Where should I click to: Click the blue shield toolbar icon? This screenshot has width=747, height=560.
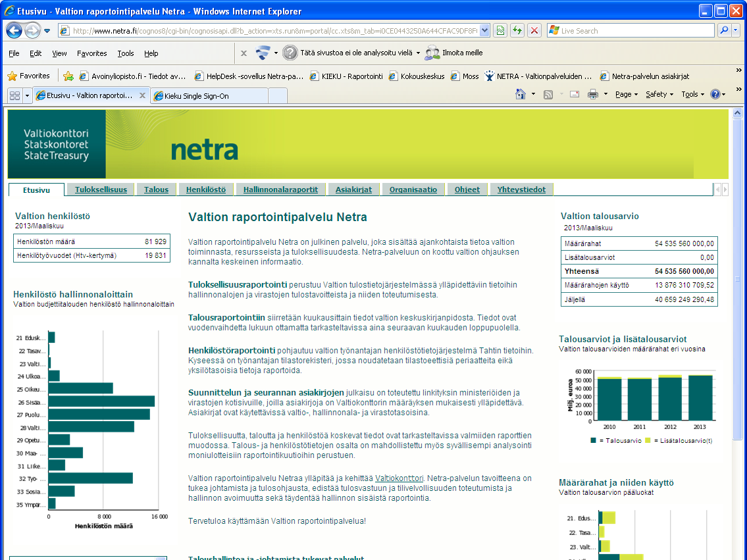263,53
